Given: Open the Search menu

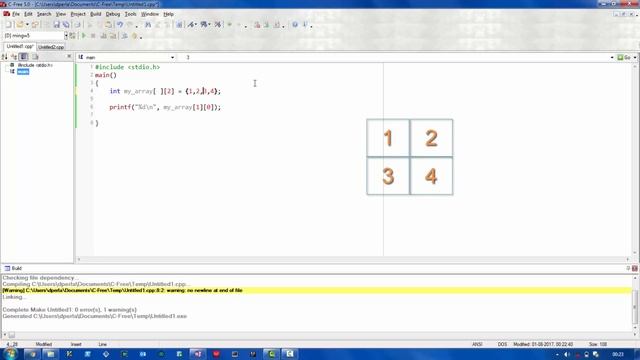Looking at the screenshot, I should 44,14.
